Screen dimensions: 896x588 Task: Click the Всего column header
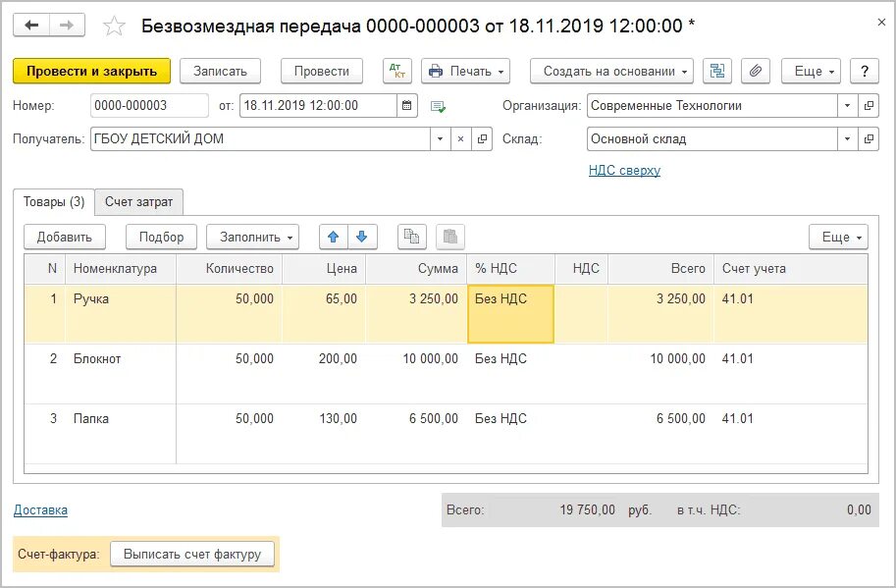[661, 269]
